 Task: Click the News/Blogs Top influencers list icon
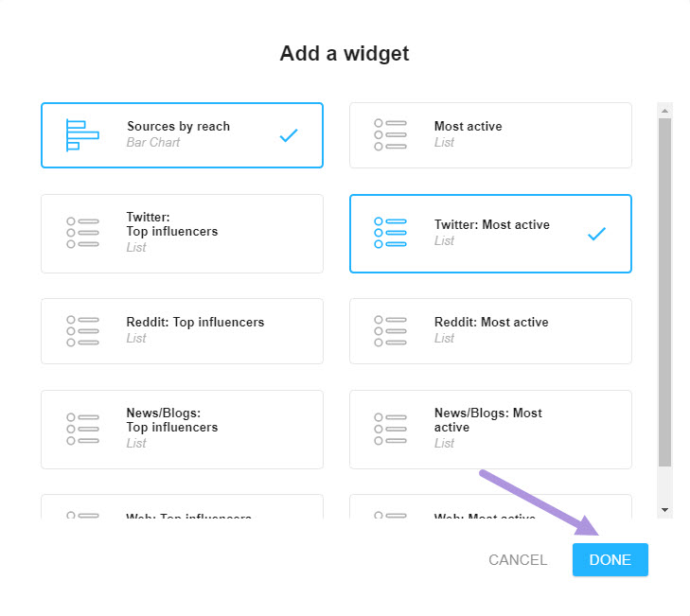coord(82,429)
